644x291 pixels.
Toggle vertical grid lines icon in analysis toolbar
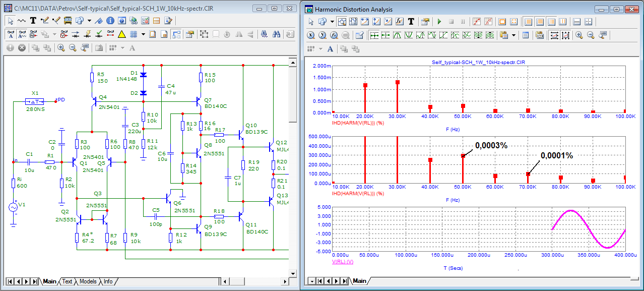pyautogui.click(x=528, y=22)
